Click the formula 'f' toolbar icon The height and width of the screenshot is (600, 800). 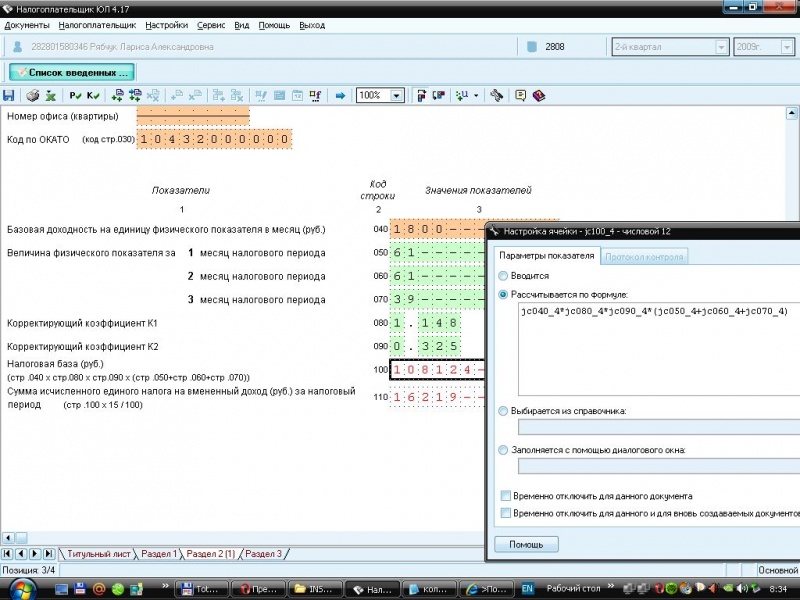pos(315,95)
